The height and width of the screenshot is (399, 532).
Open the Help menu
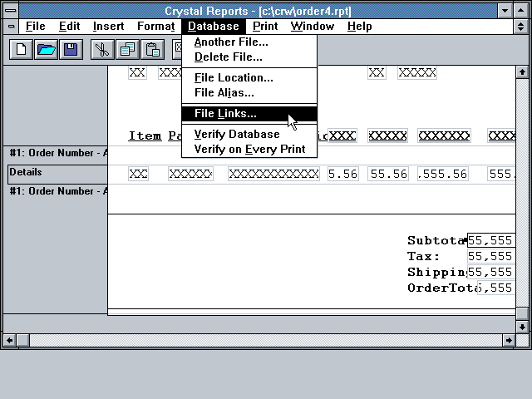(359, 26)
